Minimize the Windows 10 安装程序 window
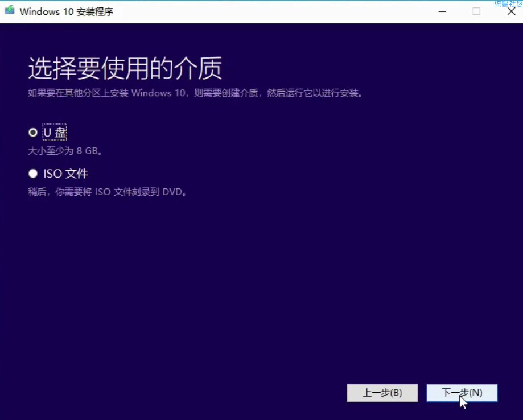Viewport: 523px width, 420px height. point(442,11)
